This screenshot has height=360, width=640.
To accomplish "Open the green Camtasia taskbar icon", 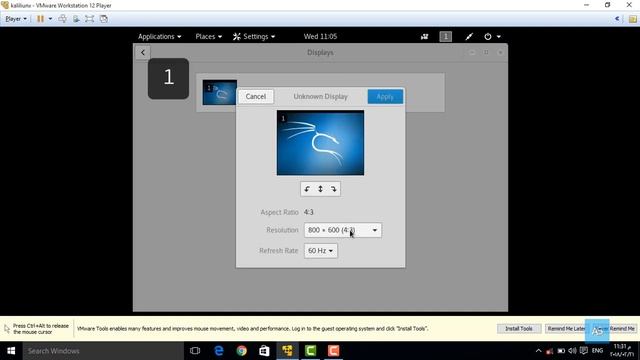I will pyautogui.click(x=310, y=351).
